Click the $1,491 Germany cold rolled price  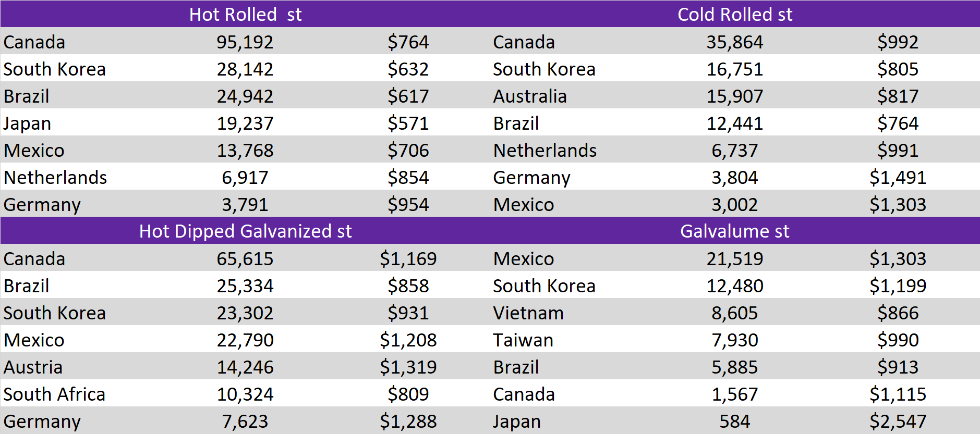point(898,177)
